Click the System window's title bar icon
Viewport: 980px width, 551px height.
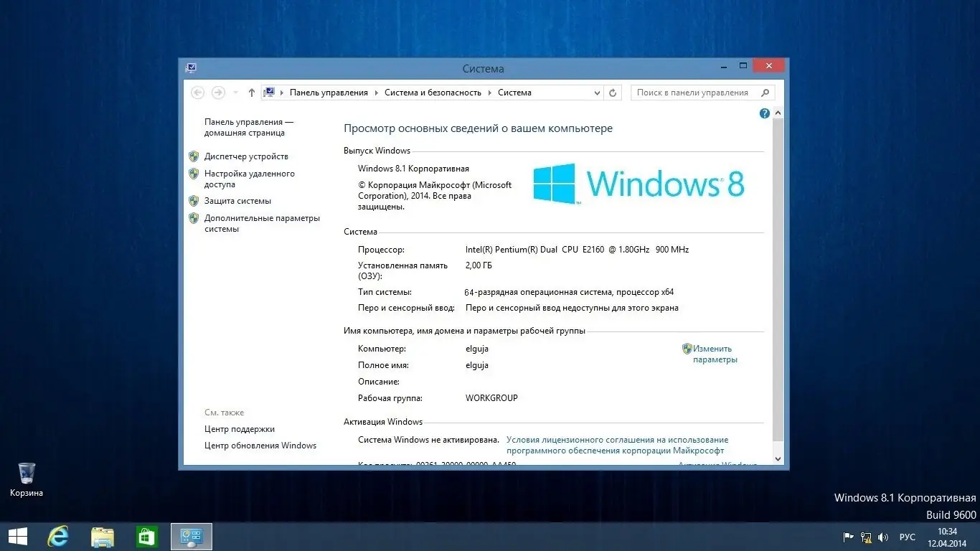click(x=191, y=68)
